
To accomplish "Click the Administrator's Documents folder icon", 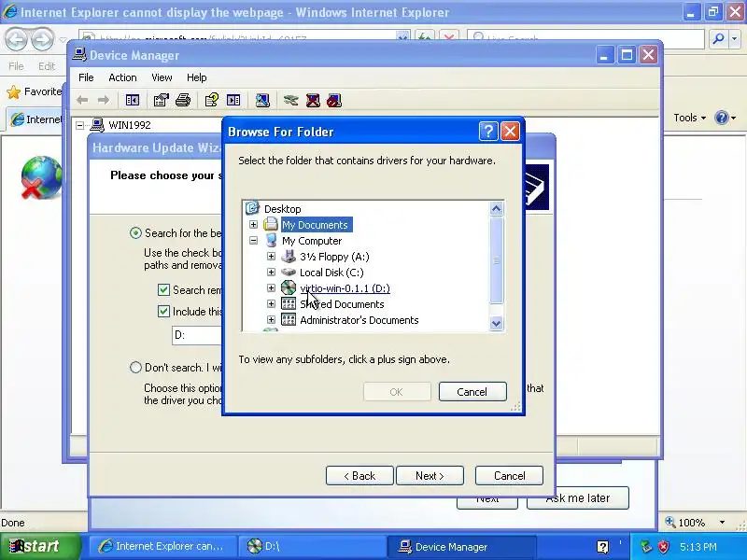I will [x=289, y=319].
